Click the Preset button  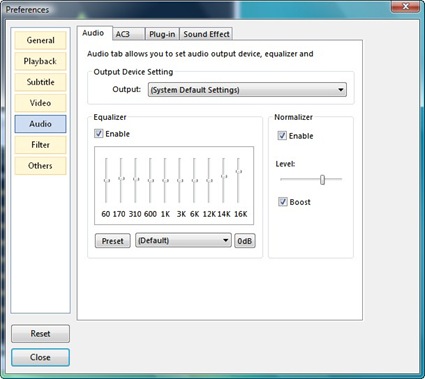pyautogui.click(x=113, y=241)
